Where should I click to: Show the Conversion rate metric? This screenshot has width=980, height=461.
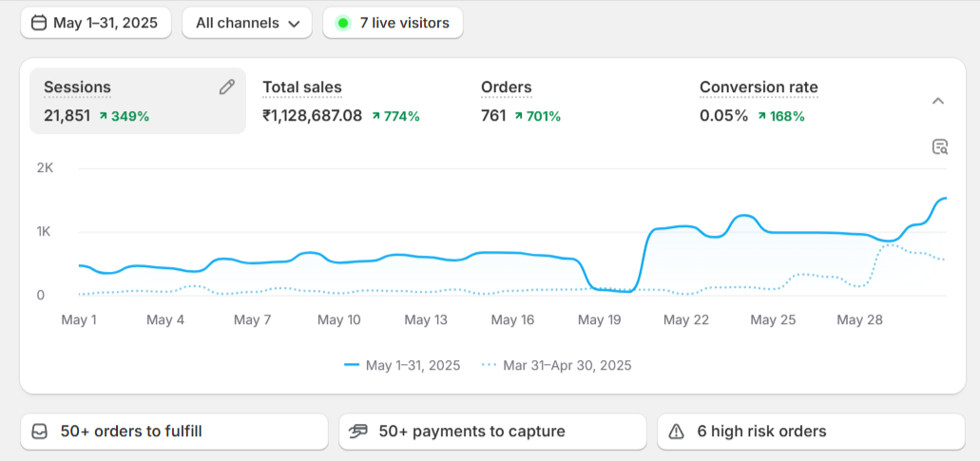click(x=758, y=87)
